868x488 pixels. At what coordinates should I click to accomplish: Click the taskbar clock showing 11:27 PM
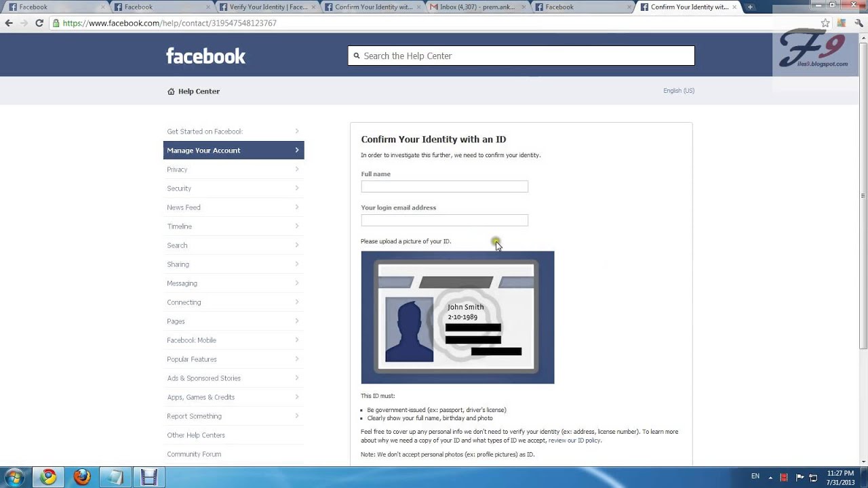pos(841,477)
